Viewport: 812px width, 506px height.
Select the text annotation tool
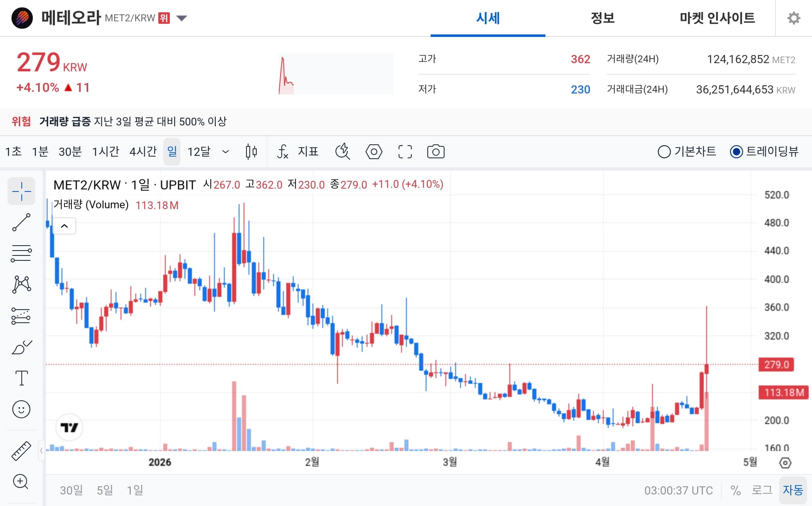tap(21, 378)
